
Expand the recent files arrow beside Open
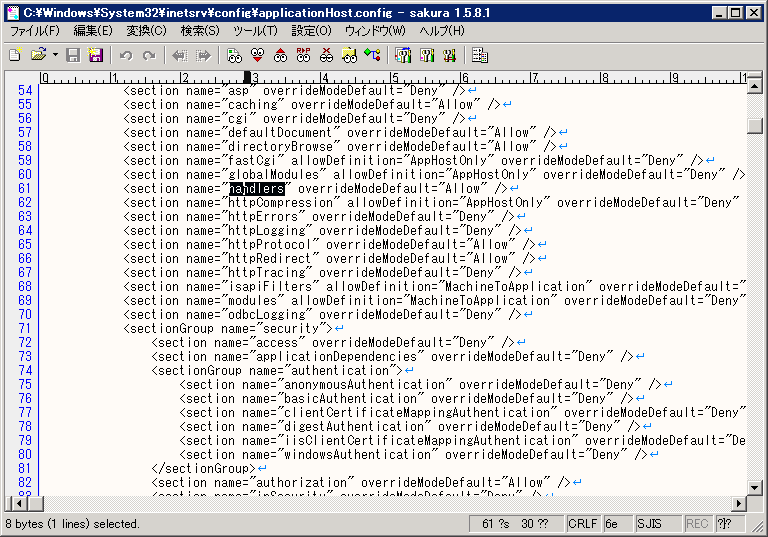pos(55,55)
